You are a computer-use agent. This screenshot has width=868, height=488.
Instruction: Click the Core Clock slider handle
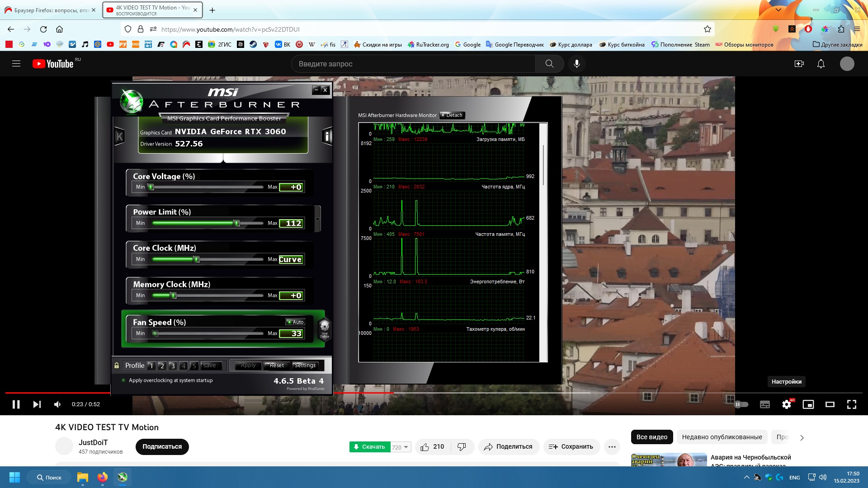tap(196, 259)
